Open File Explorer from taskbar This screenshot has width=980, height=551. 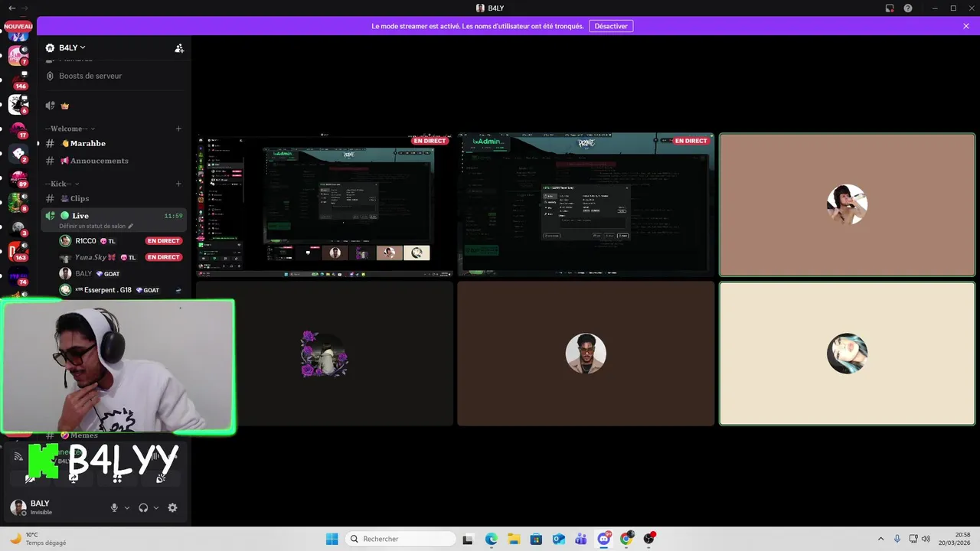click(x=514, y=539)
